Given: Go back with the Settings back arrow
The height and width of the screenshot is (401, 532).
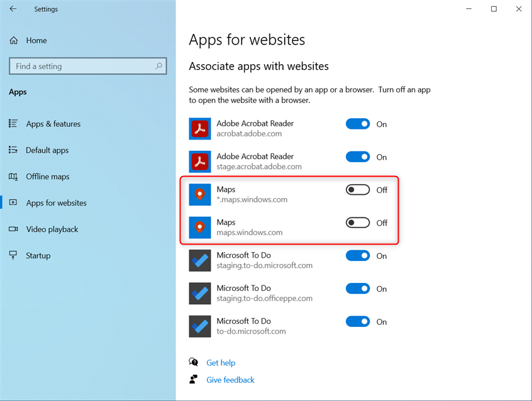Looking at the screenshot, I should point(13,9).
